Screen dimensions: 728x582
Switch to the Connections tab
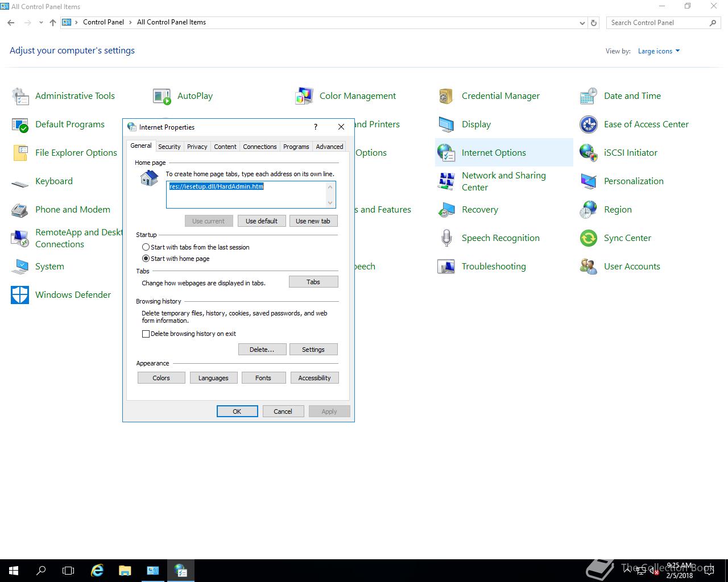pyautogui.click(x=260, y=147)
